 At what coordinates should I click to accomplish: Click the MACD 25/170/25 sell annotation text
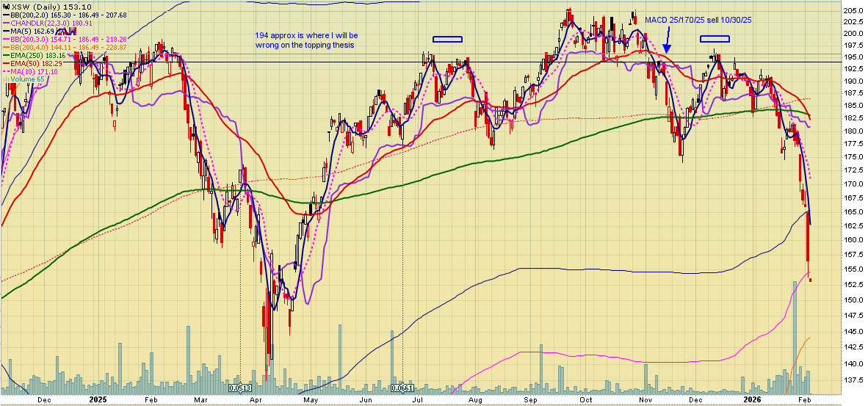click(x=698, y=20)
